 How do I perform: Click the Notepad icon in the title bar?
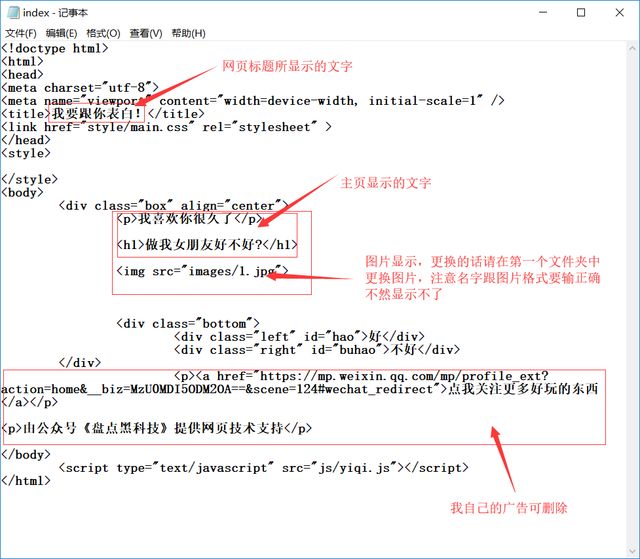click(12, 12)
